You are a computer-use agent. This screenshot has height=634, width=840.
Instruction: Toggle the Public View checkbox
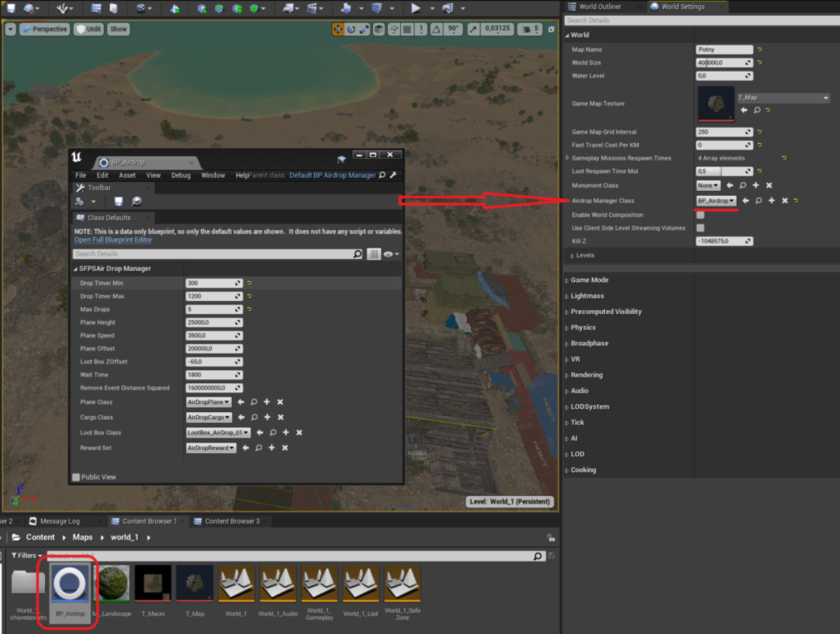[77, 477]
